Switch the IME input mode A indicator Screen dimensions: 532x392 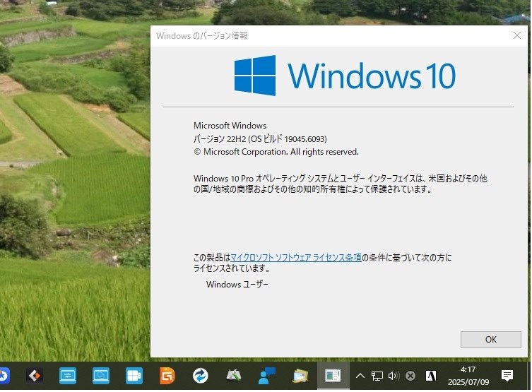point(431,376)
